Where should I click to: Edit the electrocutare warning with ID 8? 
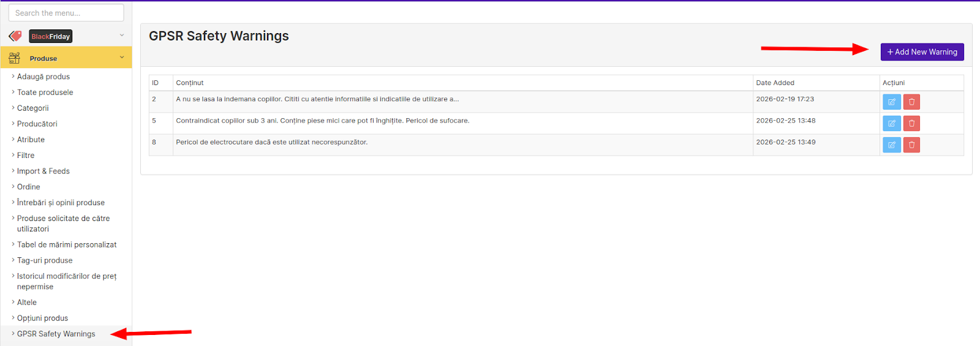[x=891, y=145]
